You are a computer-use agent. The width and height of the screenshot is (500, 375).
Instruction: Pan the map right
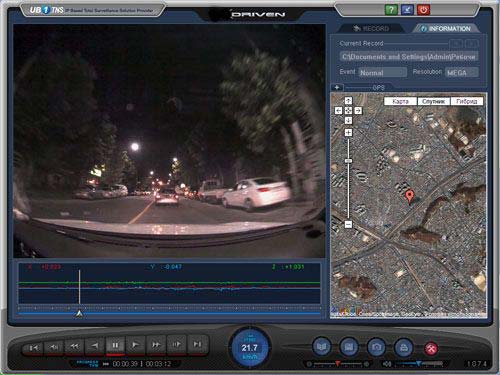pos(358,111)
